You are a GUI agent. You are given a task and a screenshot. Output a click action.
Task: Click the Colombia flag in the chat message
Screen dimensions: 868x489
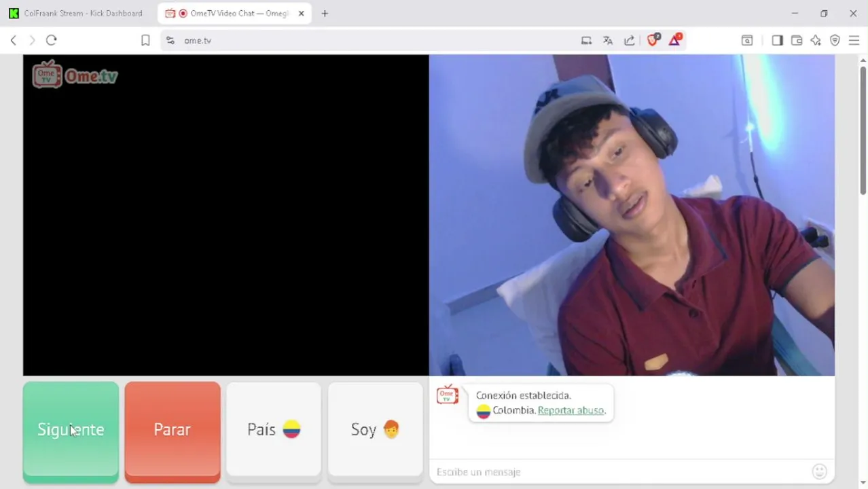click(483, 412)
